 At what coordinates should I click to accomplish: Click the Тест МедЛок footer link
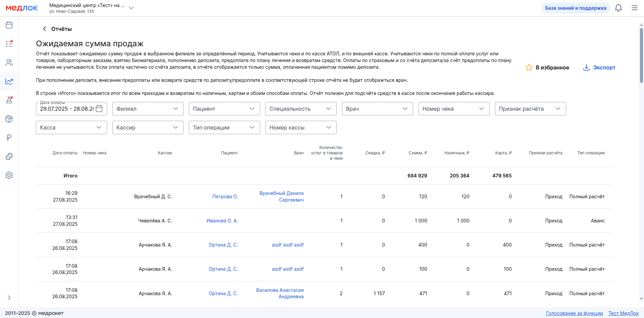point(623,313)
